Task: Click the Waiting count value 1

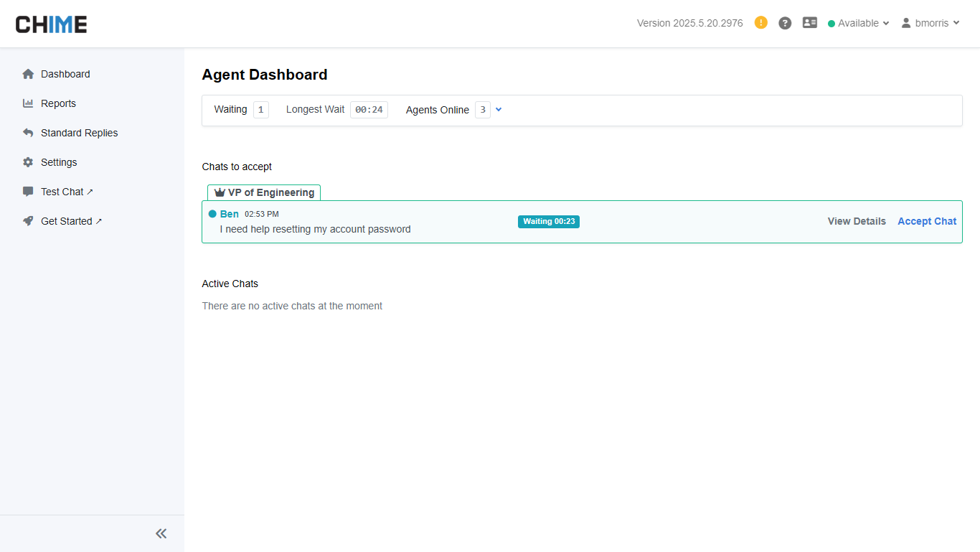Action: 260,110
